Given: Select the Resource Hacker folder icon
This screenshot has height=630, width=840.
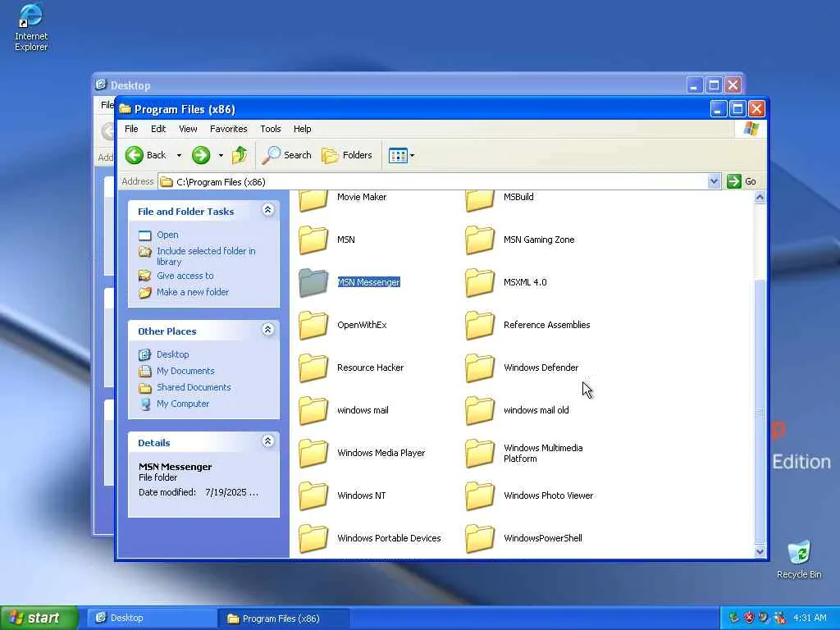Looking at the screenshot, I should tap(313, 367).
